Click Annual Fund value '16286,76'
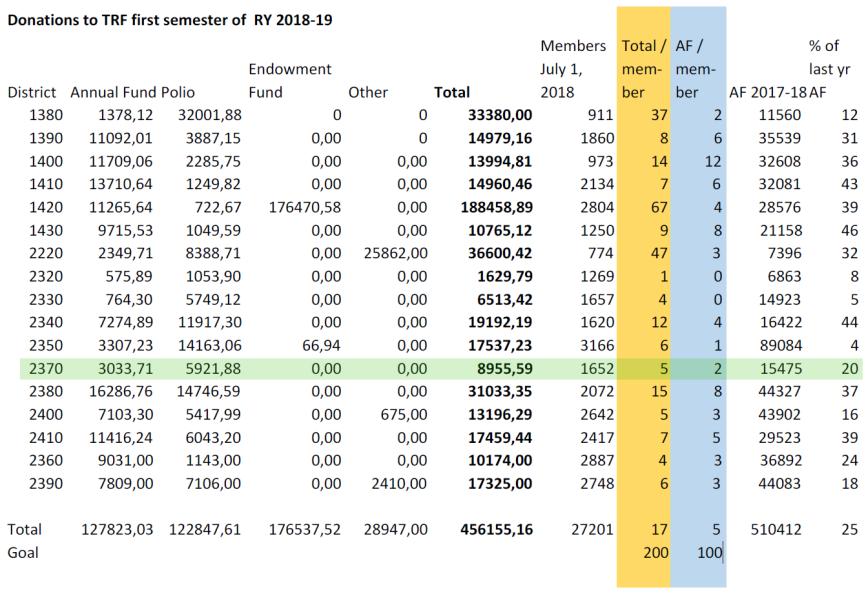Viewport: 866px width, 594px height. (121, 391)
